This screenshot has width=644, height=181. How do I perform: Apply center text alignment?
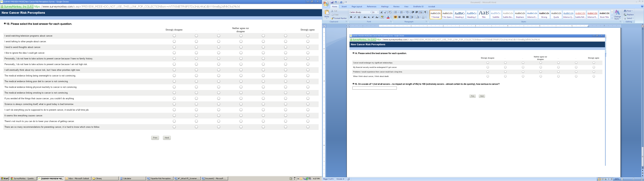399,17
